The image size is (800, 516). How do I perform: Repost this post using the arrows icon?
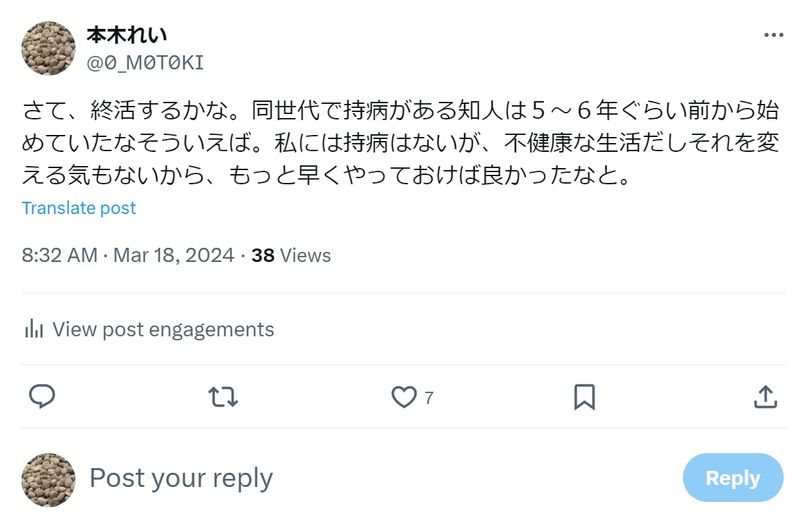click(222, 397)
